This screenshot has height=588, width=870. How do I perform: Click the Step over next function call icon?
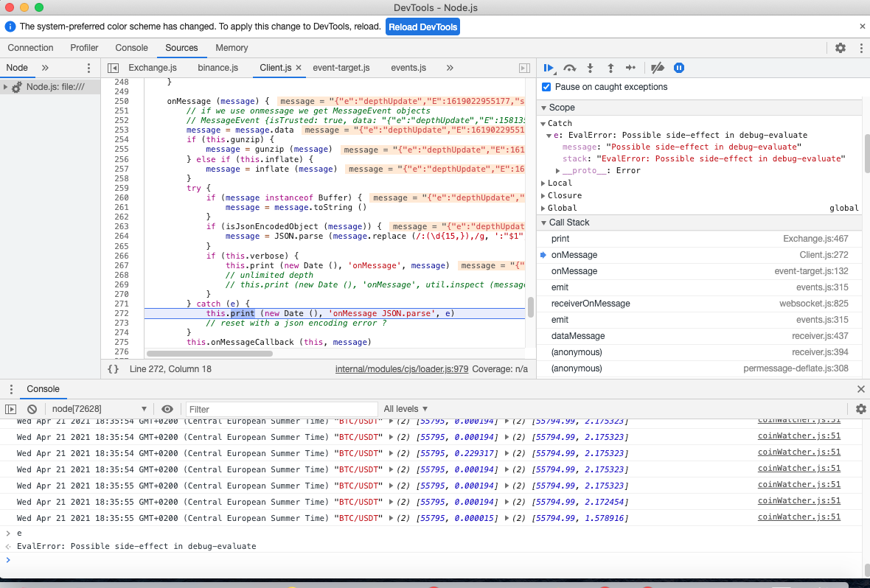[569, 67]
